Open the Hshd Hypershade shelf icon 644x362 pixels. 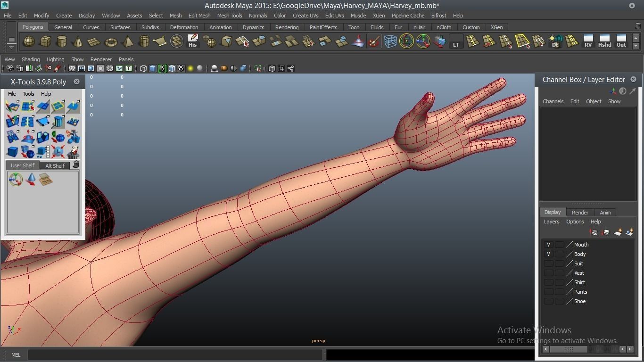[x=604, y=41]
